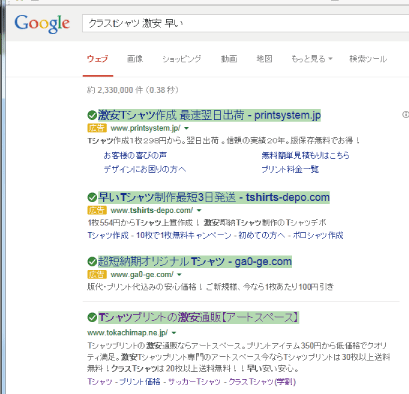The width and height of the screenshot is (409, 394).
Task: Open the 検索ツール option
Action: coord(368,59)
